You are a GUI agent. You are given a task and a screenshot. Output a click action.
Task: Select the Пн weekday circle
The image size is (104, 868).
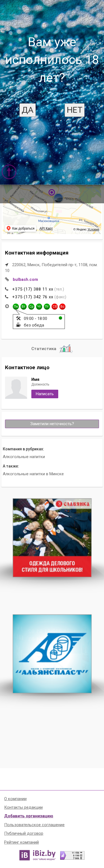[16, 307]
